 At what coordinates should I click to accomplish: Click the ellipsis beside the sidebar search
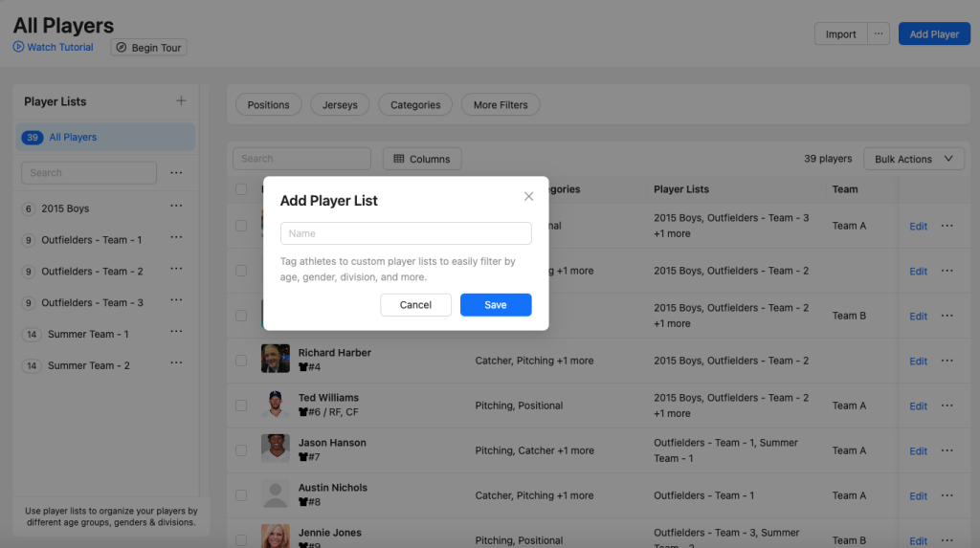176,173
